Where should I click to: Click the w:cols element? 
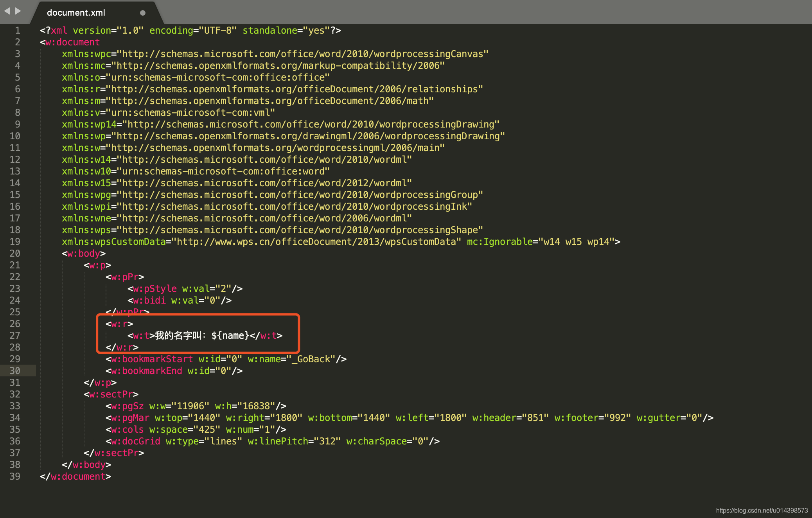(196, 430)
